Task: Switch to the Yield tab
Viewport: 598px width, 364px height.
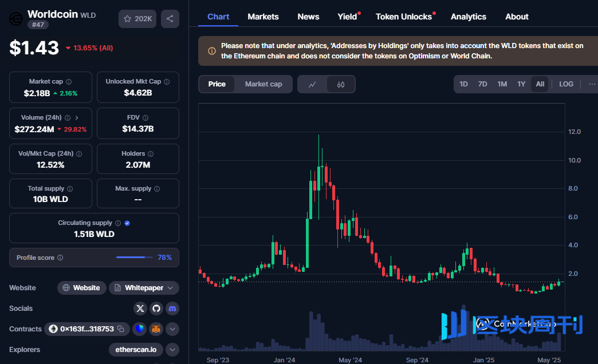Action: click(348, 17)
